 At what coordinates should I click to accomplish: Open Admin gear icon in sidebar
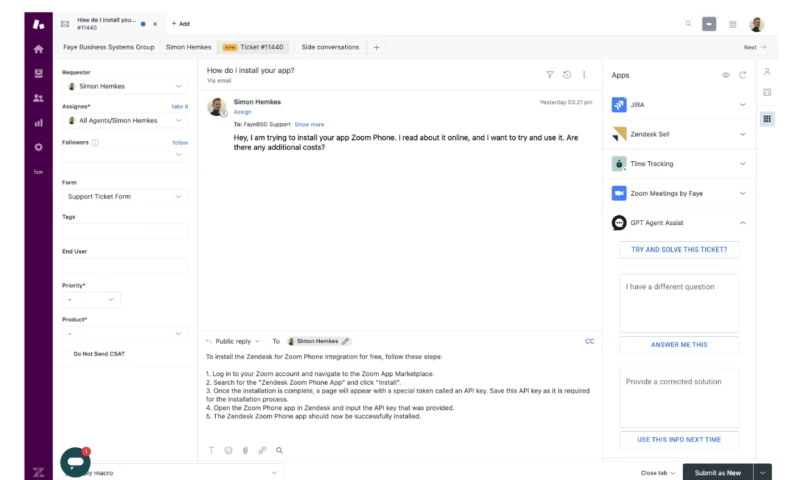point(38,147)
